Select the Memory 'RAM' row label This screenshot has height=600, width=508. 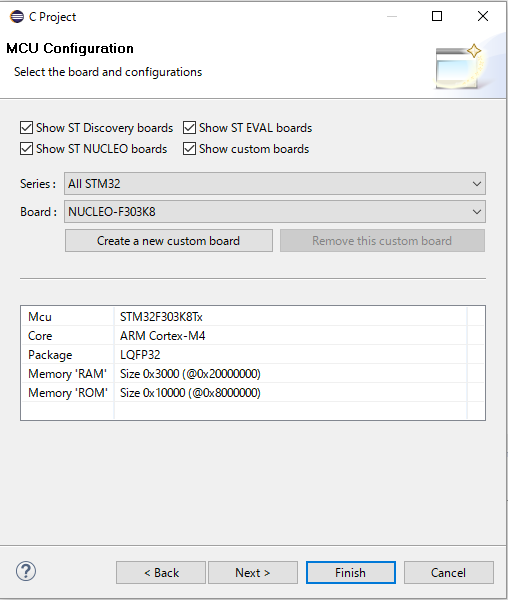tap(67, 373)
